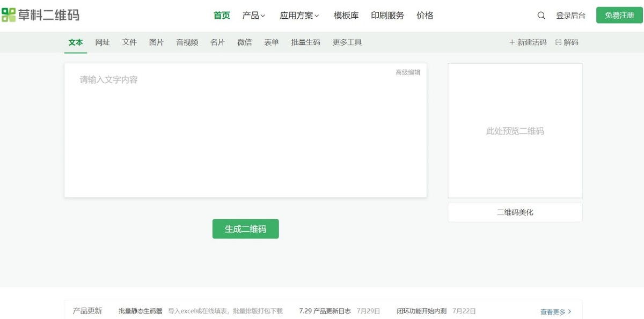
Task: Open the 价格 page
Action: (425, 16)
